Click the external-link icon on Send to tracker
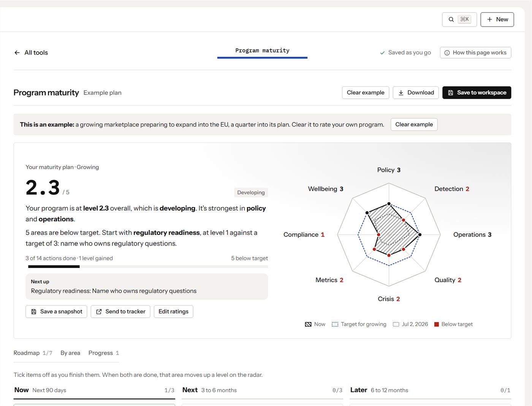The height and width of the screenshot is (406, 532). pyautogui.click(x=99, y=312)
